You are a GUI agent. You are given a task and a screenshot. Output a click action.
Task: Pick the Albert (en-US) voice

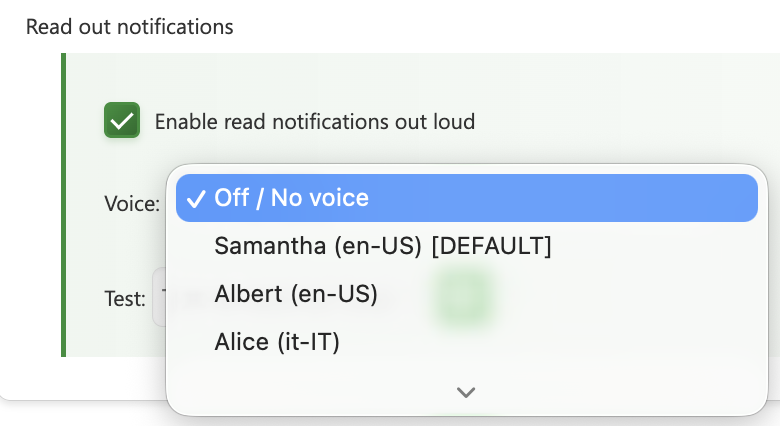pyautogui.click(x=295, y=294)
